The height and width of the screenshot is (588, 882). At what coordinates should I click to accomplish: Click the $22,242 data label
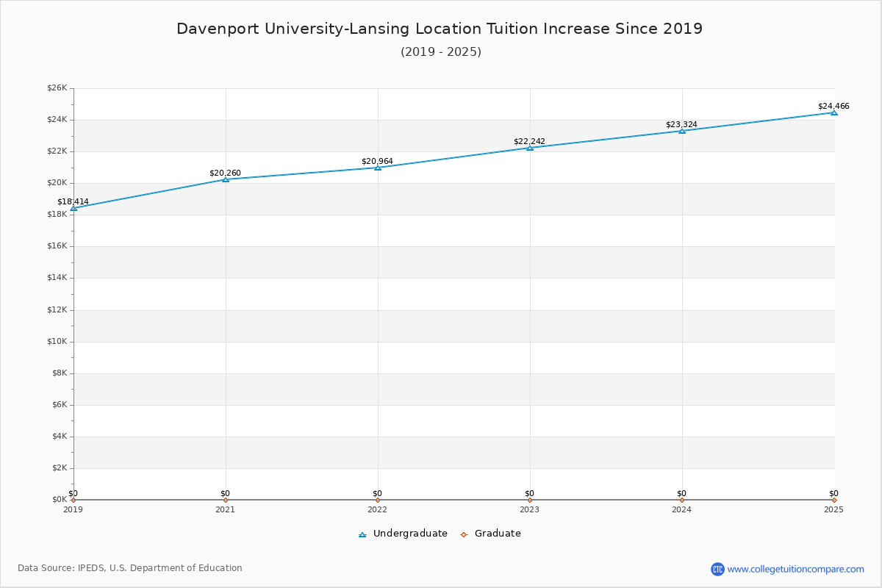click(529, 141)
